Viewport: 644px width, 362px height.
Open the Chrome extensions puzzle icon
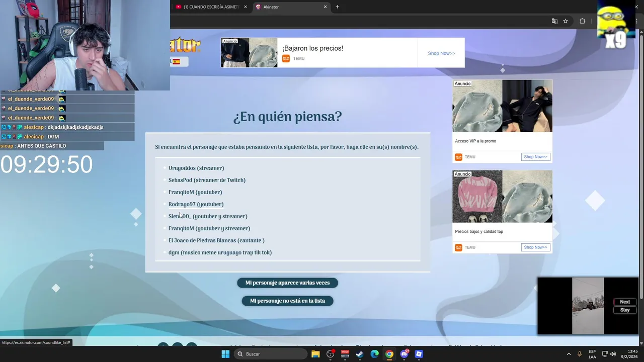pos(582,21)
